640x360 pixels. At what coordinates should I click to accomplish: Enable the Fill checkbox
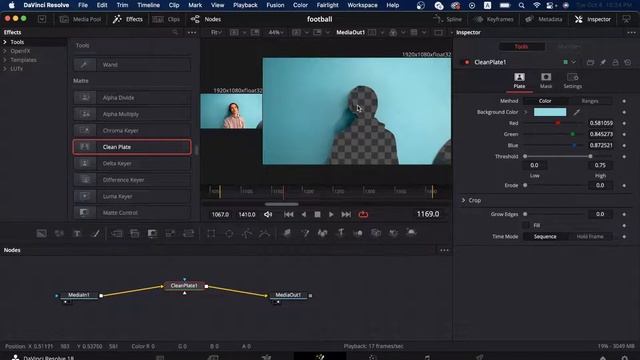pyautogui.click(x=526, y=225)
